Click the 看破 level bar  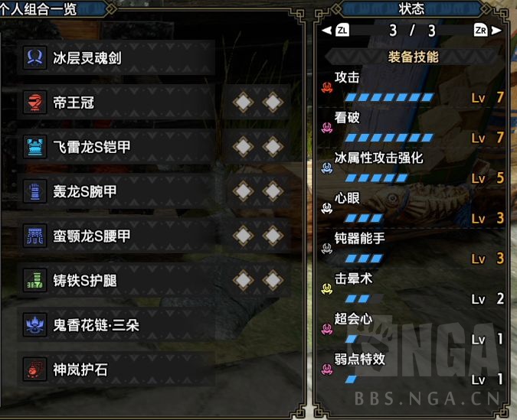click(389, 138)
